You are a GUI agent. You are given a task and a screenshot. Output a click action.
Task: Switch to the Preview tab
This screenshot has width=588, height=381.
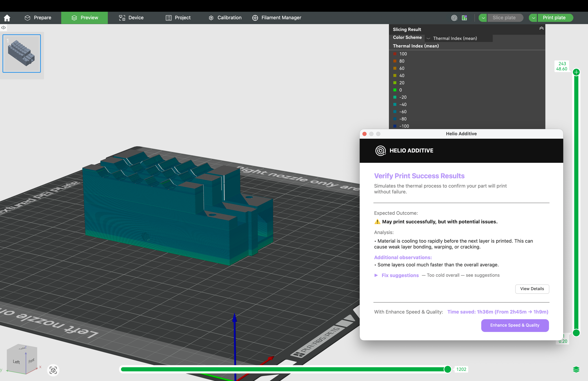[84, 18]
